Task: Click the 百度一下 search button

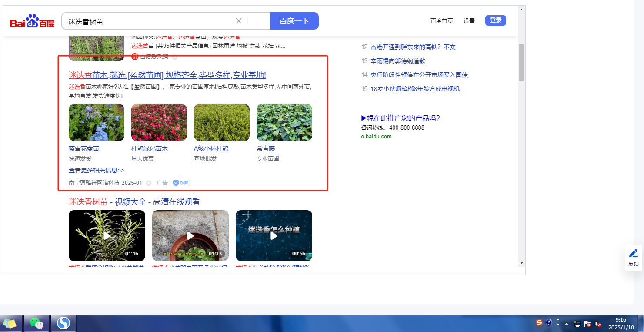Action: coord(294,21)
